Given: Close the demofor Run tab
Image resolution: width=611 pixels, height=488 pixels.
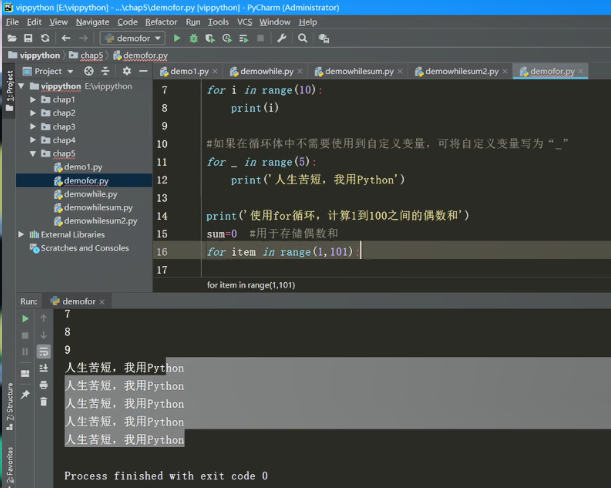Looking at the screenshot, I should (102, 302).
